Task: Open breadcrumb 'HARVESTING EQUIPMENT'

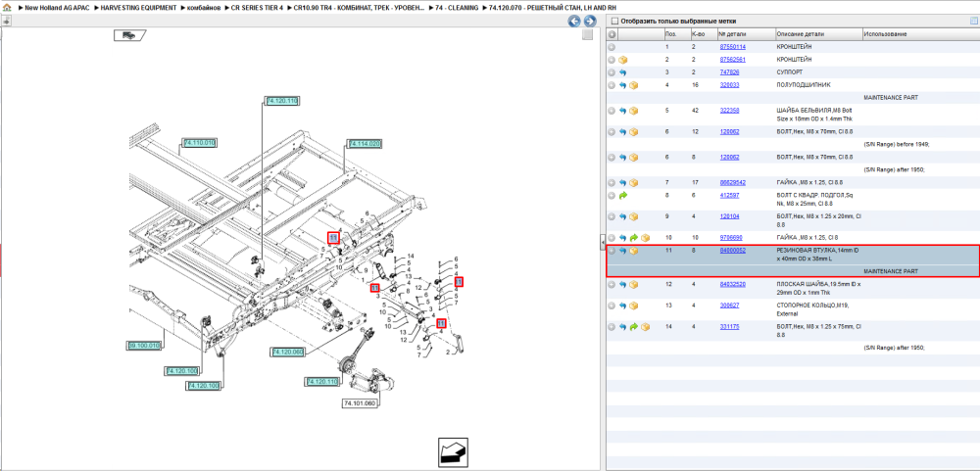Action: [139, 8]
